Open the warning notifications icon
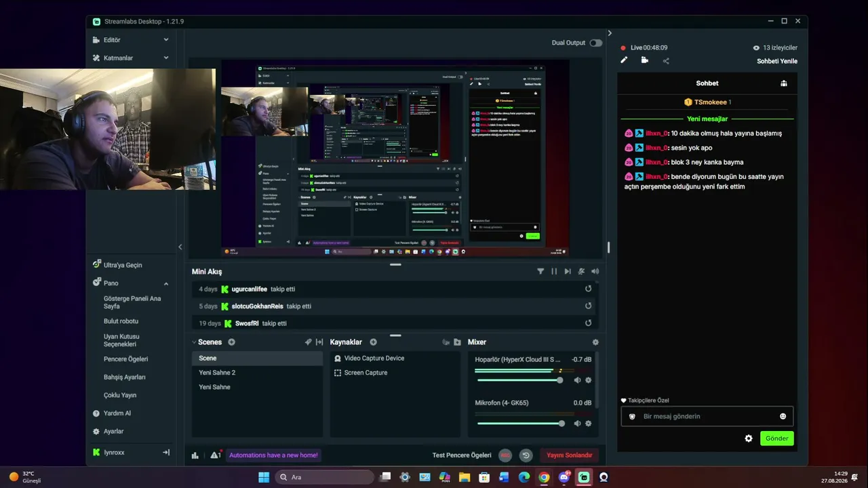The image size is (868, 488). coord(216,455)
